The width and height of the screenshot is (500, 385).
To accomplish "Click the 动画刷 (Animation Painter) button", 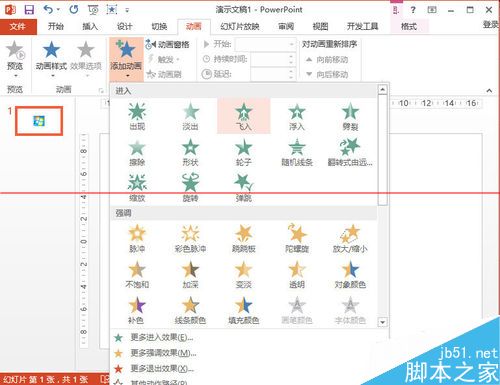I will [x=164, y=74].
